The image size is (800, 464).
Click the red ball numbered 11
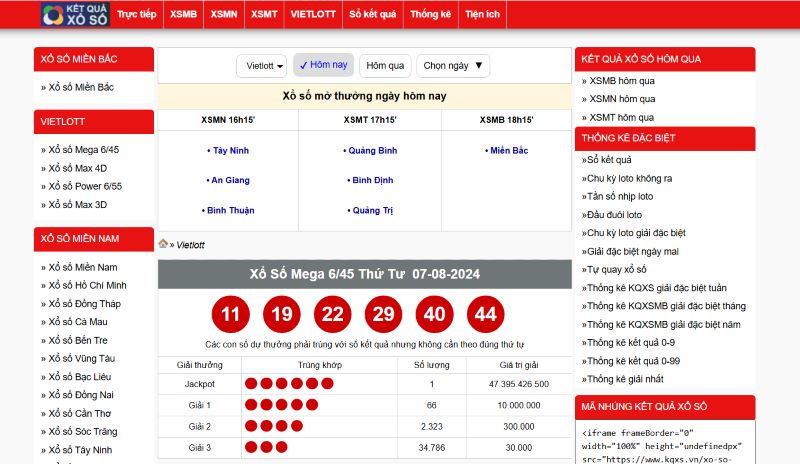[231, 314]
